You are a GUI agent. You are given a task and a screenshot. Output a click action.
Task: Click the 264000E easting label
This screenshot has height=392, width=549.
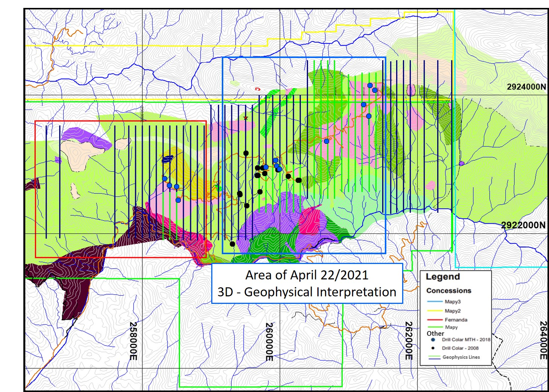click(x=543, y=340)
